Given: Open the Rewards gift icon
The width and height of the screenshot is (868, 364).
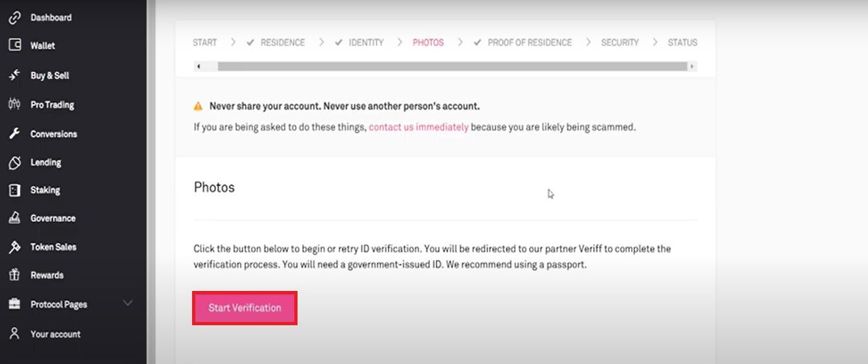Looking at the screenshot, I should [x=14, y=275].
